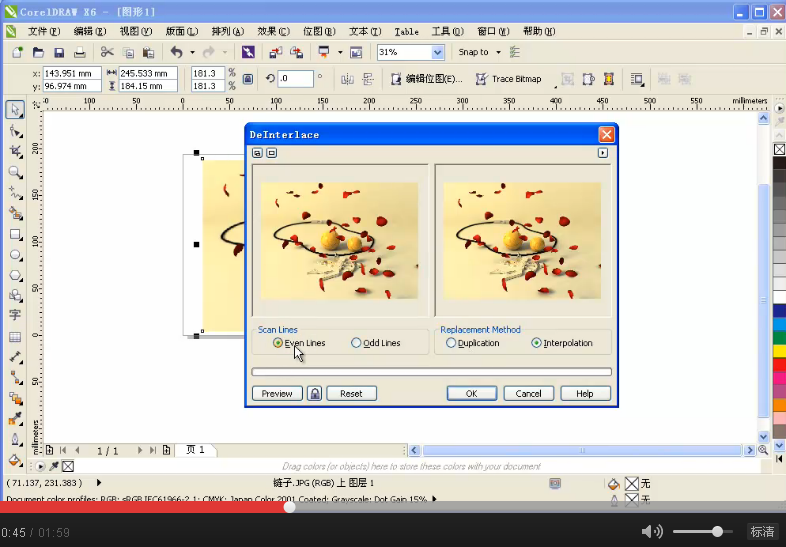
Task: Click the Mirror horizontally icon
Action: pos(347,79)
